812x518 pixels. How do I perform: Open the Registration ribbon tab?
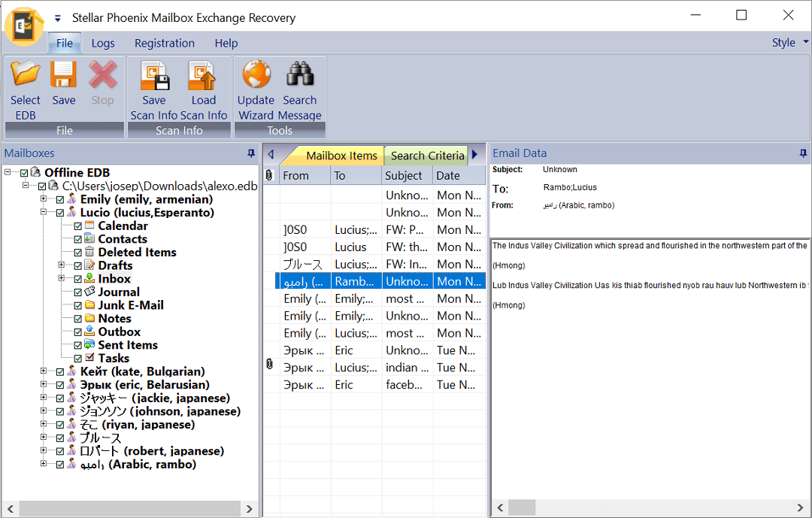[165, 43]
